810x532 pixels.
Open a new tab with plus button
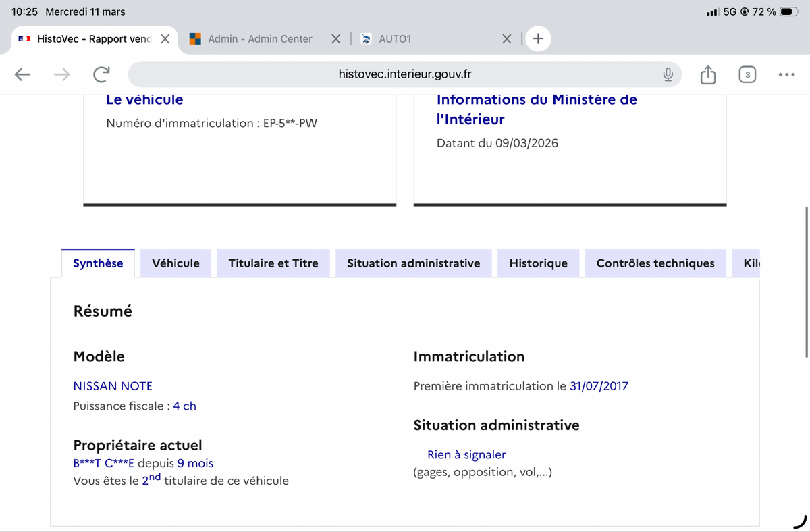coord(538,38)
